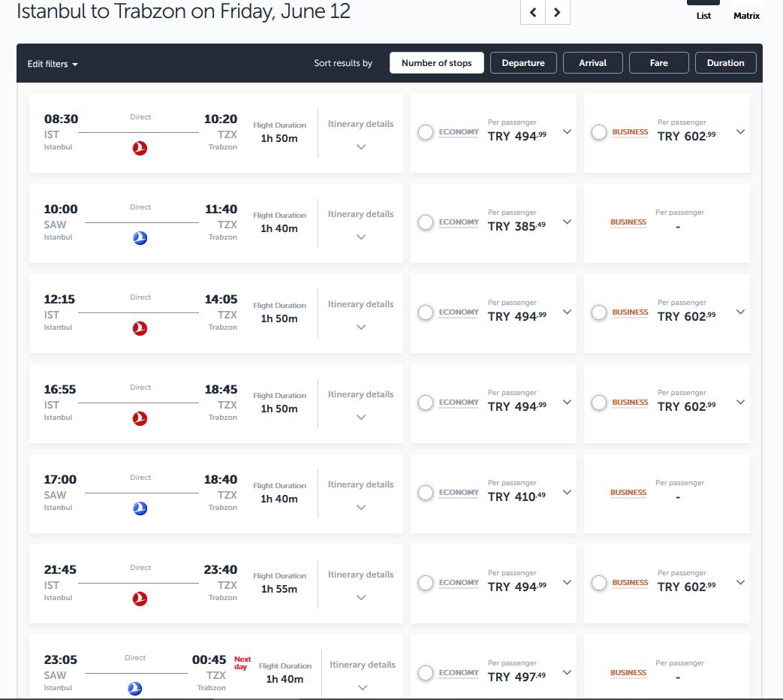Expand itinerary details for 10:00 flight
The height and width of the screenshot is (700, 783).
click(x=361, y=237)
